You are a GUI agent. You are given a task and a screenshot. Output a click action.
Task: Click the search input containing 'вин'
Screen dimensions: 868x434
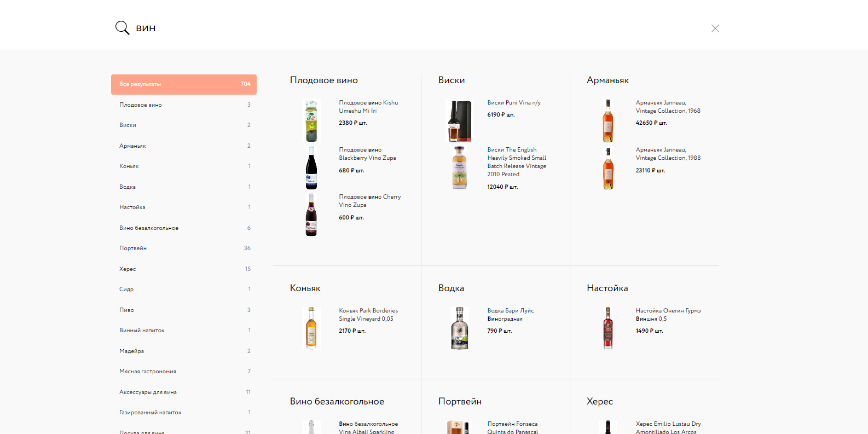[x=416, y=28]
